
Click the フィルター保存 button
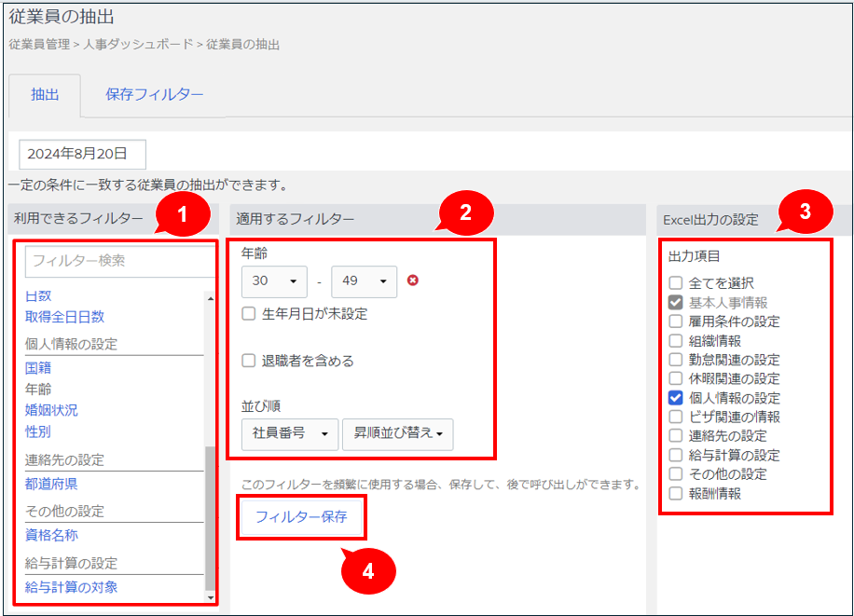pyautogui.click(x=301, y=516)
